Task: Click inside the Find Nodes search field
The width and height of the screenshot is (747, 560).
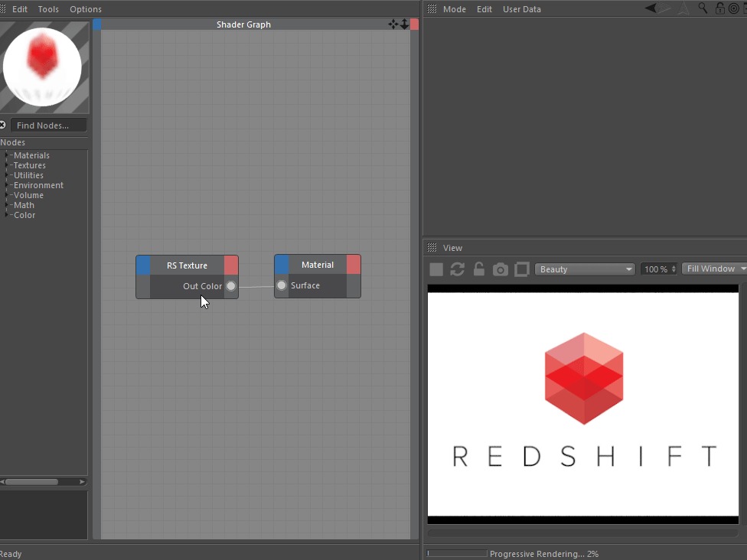Action: point(50,125)
